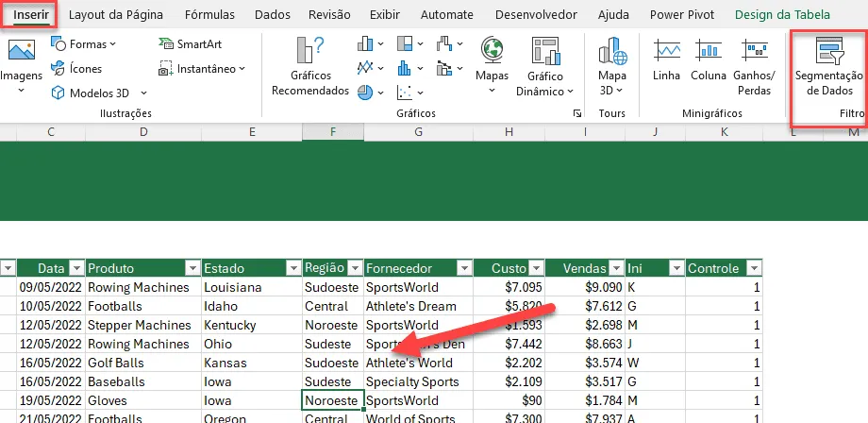The image size is (868, 423).
Task: Open the Data column filter dropdown
Action: point(77,268)
